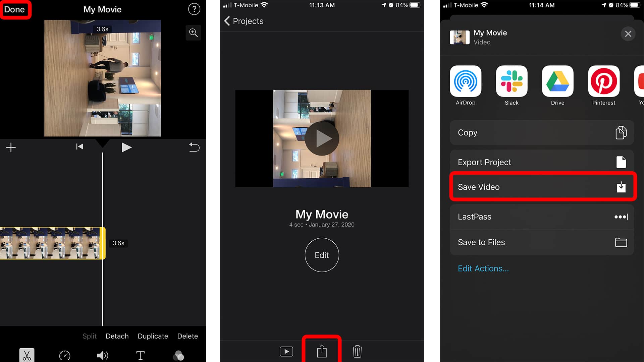Choose Duplicate action
This screenshot has width=644, height=362.
click(153, 336)
